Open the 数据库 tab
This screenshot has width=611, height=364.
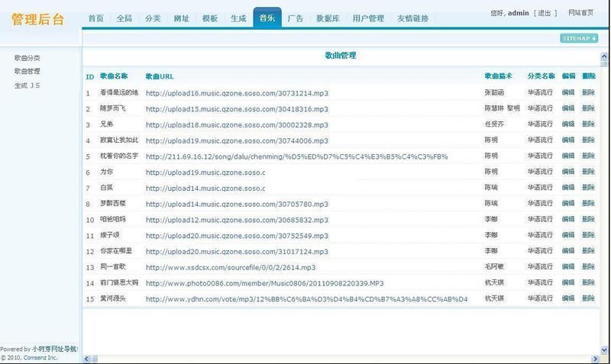click(328, 18)
